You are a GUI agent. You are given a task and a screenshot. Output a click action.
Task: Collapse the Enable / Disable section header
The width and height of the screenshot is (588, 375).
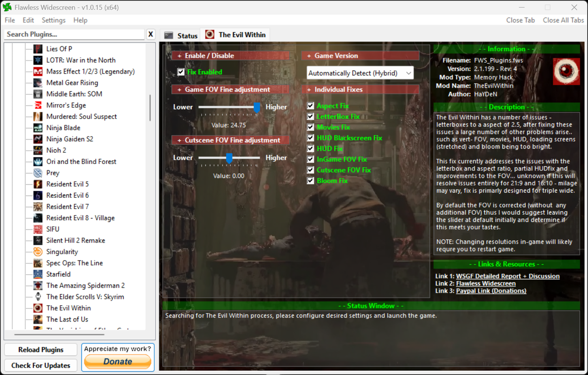tap(230, 55)
